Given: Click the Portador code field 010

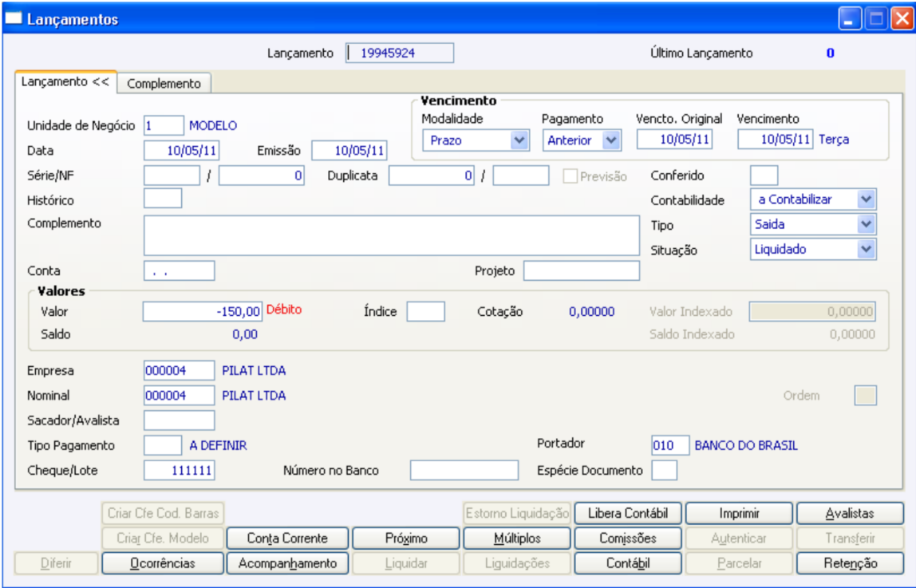Looking at the screenshot, I should pos(670,445).
